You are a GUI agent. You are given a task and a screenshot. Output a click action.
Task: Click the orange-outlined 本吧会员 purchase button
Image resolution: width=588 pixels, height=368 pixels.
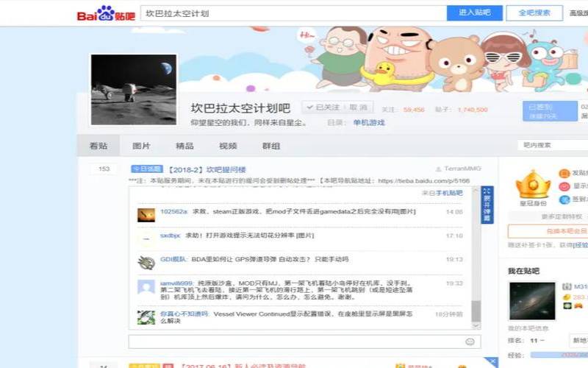[x=548, y=231]
